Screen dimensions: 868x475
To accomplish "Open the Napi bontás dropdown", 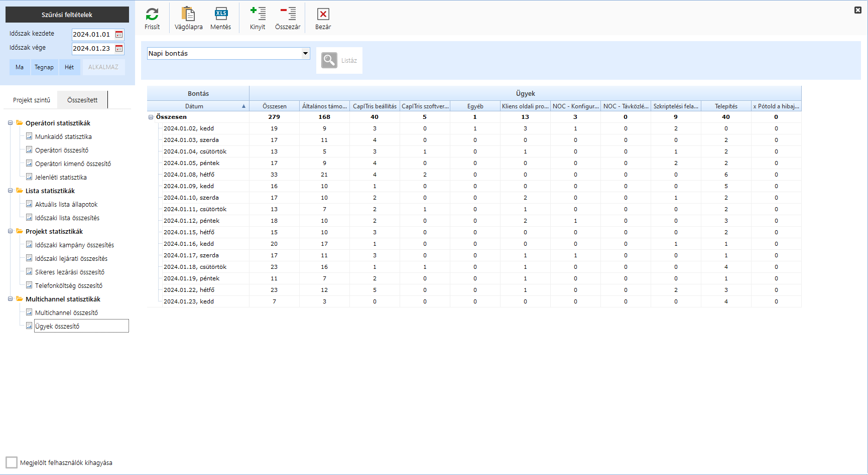I will point(305,53).
